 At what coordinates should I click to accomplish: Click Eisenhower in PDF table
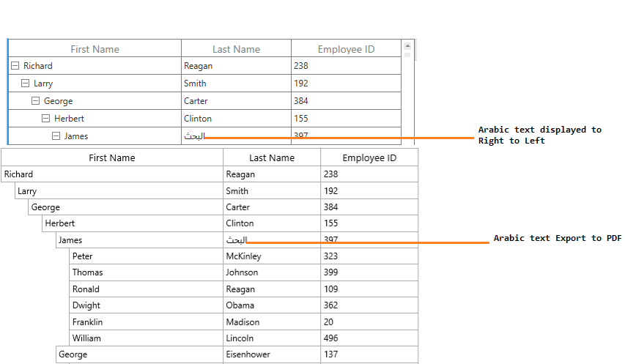point(272,354)
